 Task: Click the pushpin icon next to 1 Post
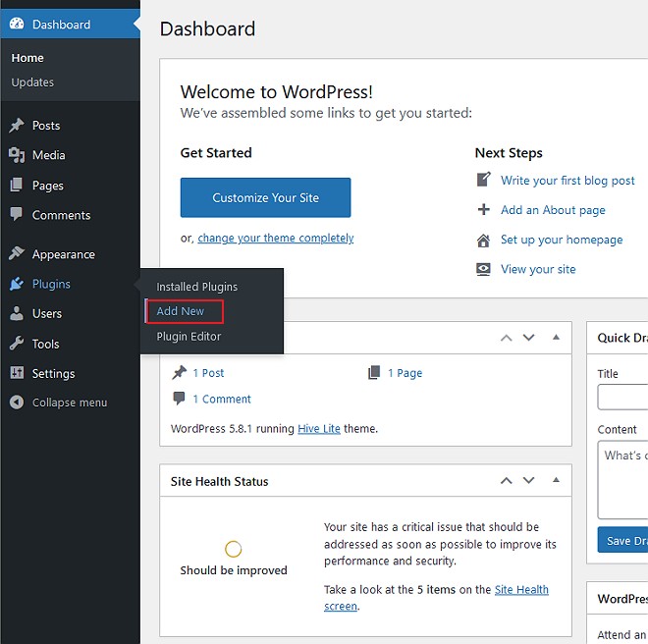180,372
